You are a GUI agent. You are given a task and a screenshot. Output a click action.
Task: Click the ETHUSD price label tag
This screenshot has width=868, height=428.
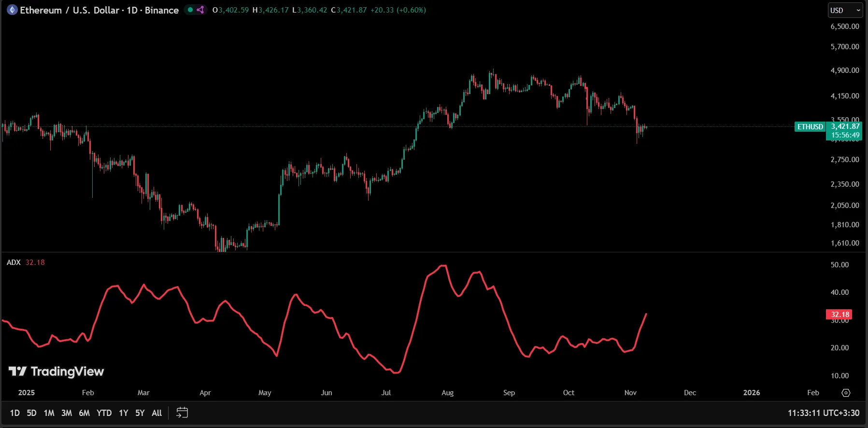click(x=810, y=127)
